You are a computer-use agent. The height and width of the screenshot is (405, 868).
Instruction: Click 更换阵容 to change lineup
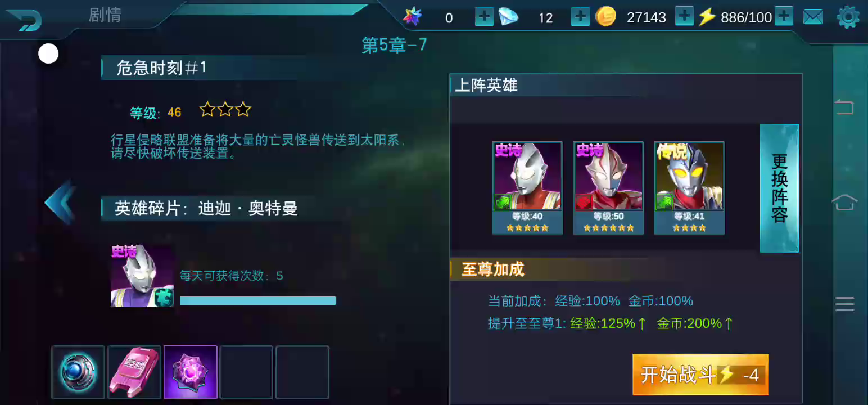pyautogui.click(x=779, y=188)
